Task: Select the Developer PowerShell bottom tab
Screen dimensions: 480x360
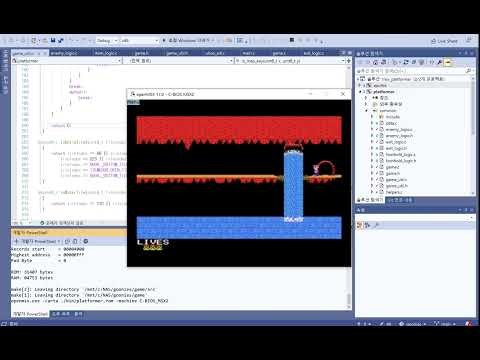Action: click(x=30, y=314)
